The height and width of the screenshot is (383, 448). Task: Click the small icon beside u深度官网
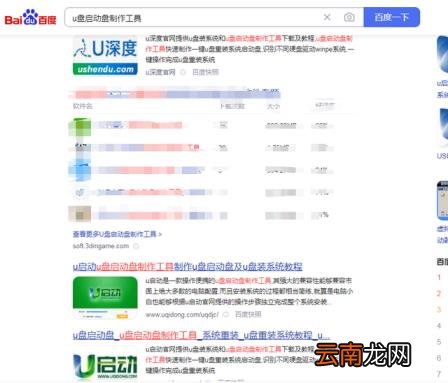click(x=183, y=72)
